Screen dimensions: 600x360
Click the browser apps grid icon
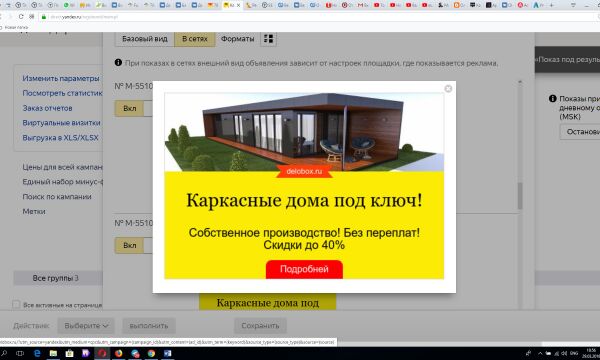(32, 16)
